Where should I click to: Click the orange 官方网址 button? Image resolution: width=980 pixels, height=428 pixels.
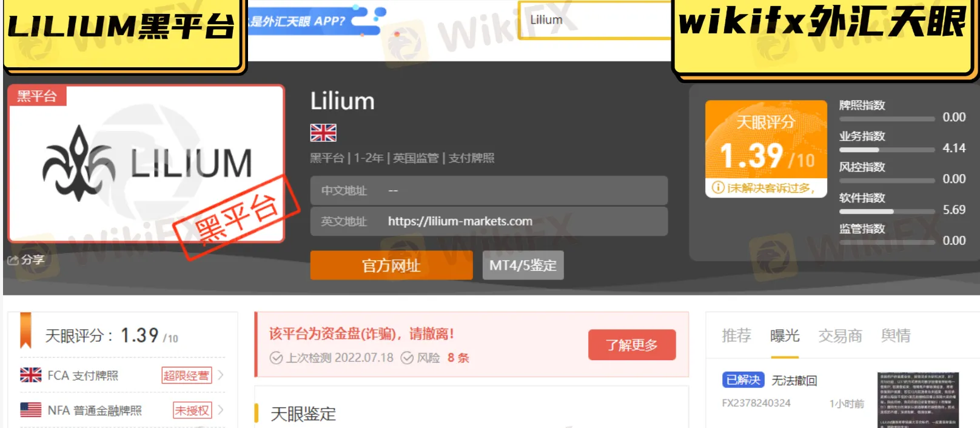click(x=391, y=266)
